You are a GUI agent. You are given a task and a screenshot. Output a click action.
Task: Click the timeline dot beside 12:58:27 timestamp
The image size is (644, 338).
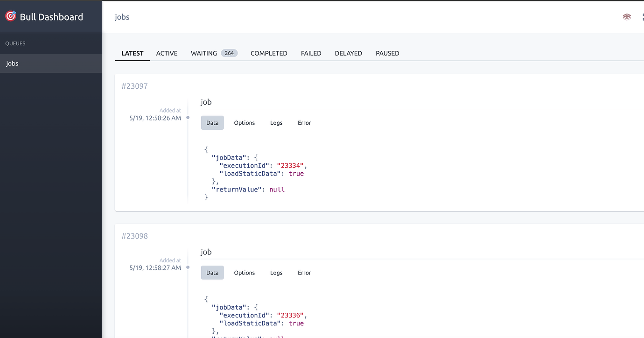[188, 268]
